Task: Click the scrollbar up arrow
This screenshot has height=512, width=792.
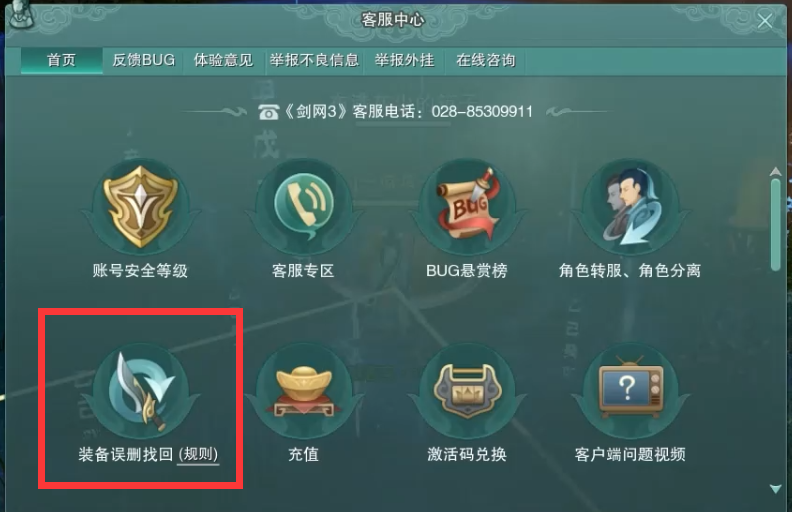Action: pyautogui.click(x=775, y=172)
